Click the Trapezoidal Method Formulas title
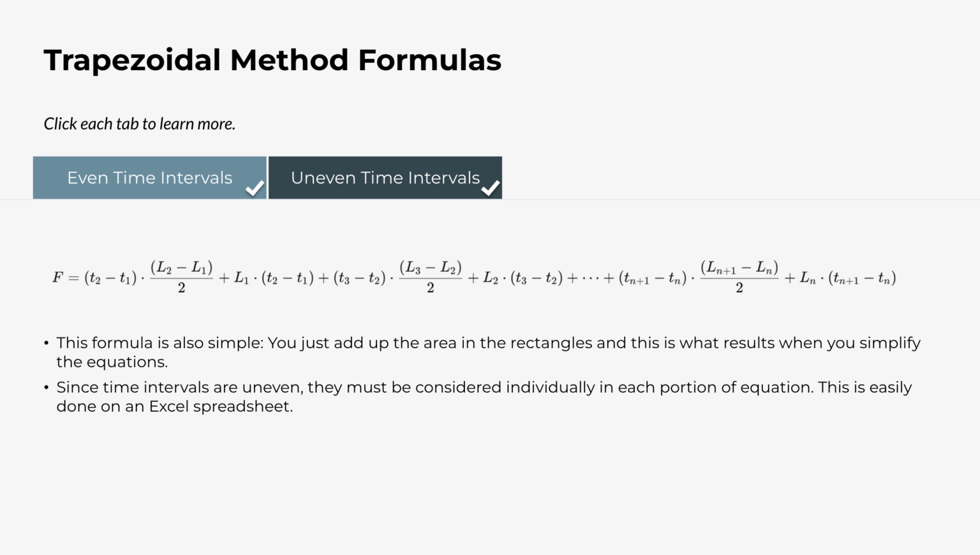Image resolution: width=980 pixels, height=555 pixels. [x=272, y=59]
